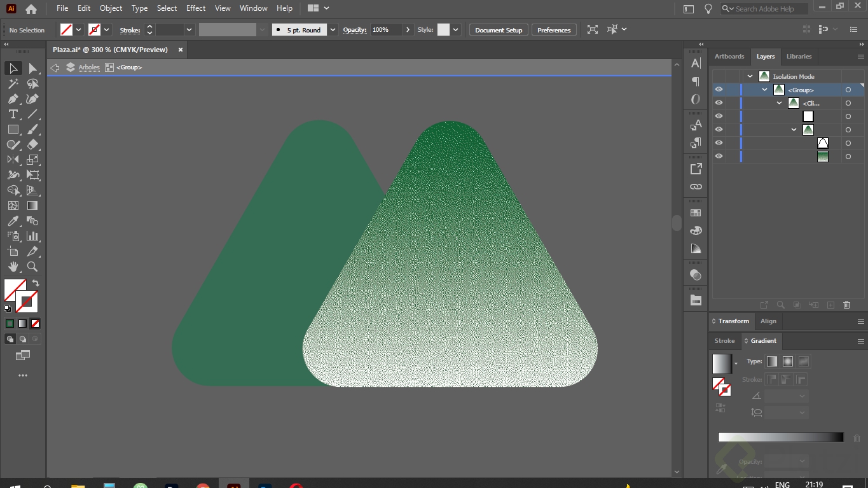Hide the <Group> layer with its eye icon
This screenshot has height=488, width=868.
click(x=719, y=90)
